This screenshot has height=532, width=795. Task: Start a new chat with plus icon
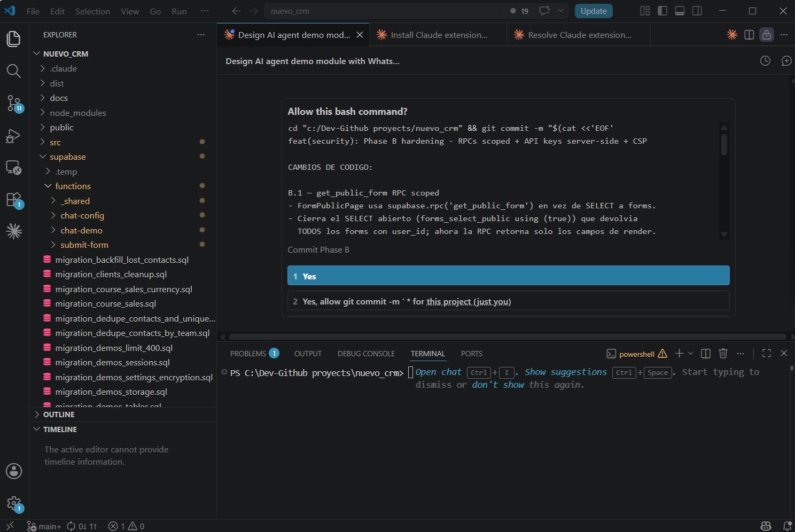click(786, 61)
